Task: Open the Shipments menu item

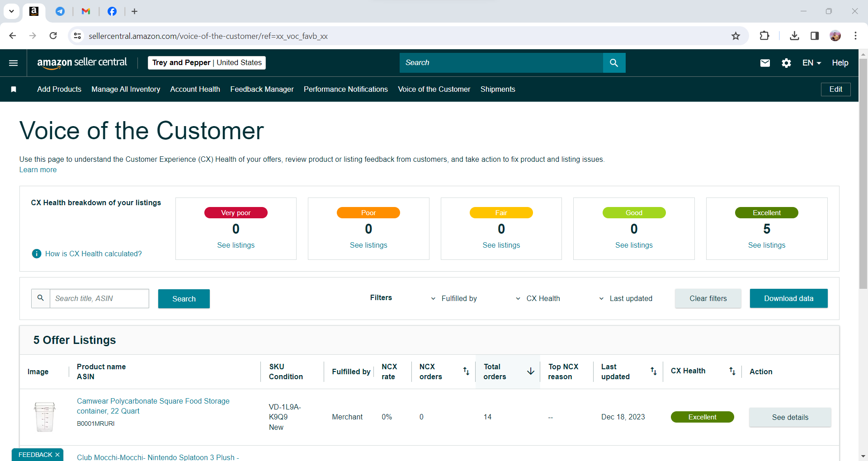Action: tap(498, 89)
